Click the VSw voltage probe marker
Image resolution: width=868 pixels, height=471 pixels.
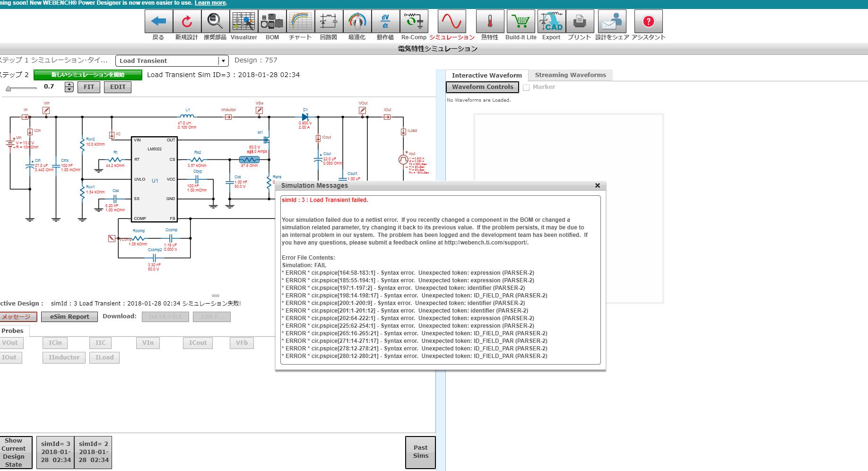[x=259, y=110]
